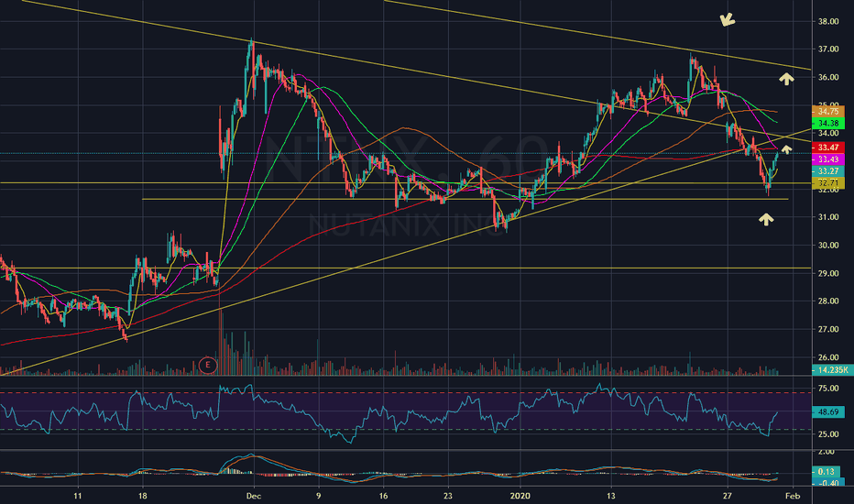Click the 31.00 price axis tick

[827, 217]
